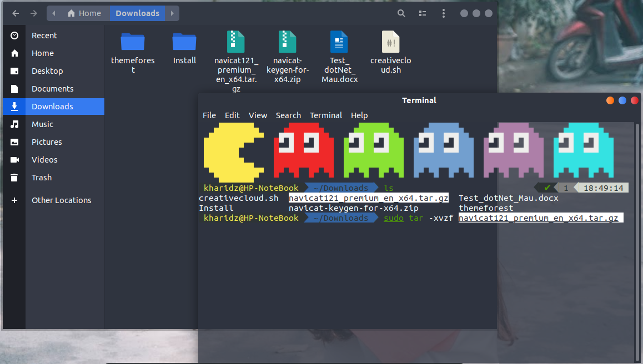Click the left path arrow before Home
This screenshot has width=643, height=364.
54,13
